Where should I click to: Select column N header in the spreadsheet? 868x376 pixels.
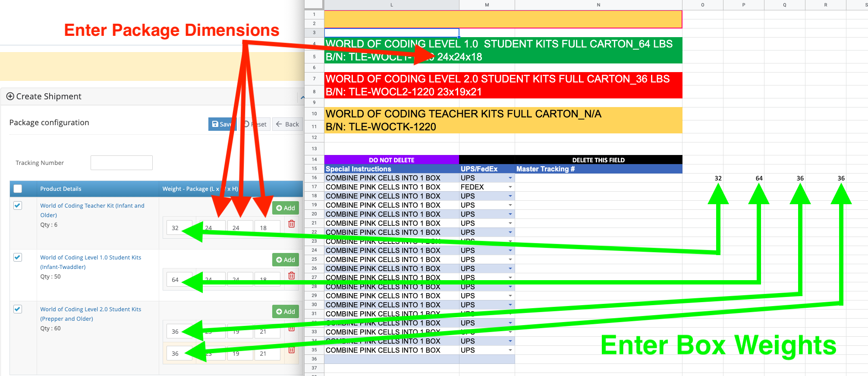(x=598, y=5)
